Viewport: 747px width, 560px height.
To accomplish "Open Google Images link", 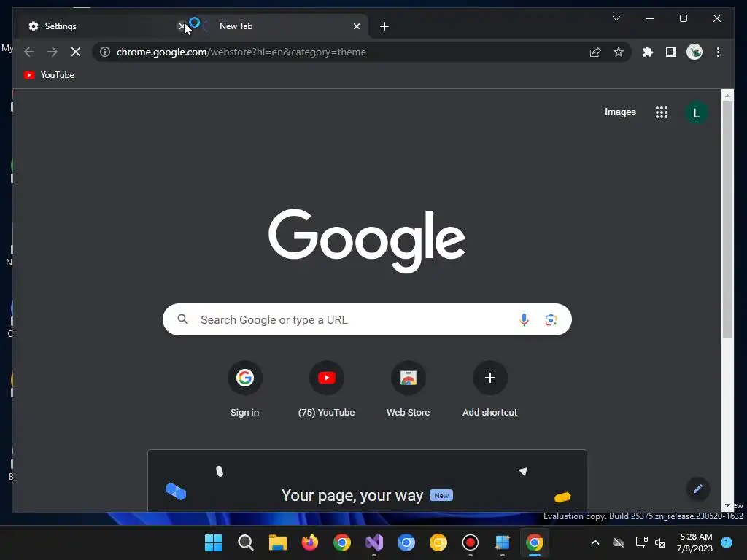I will 620,112.
